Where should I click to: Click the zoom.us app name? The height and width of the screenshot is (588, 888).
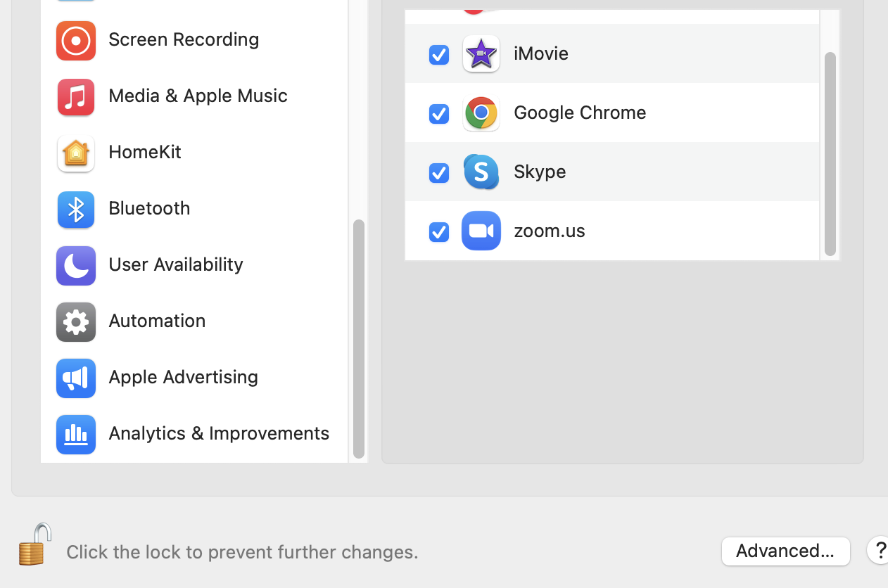pyautogui.click(x=550, y=231)
